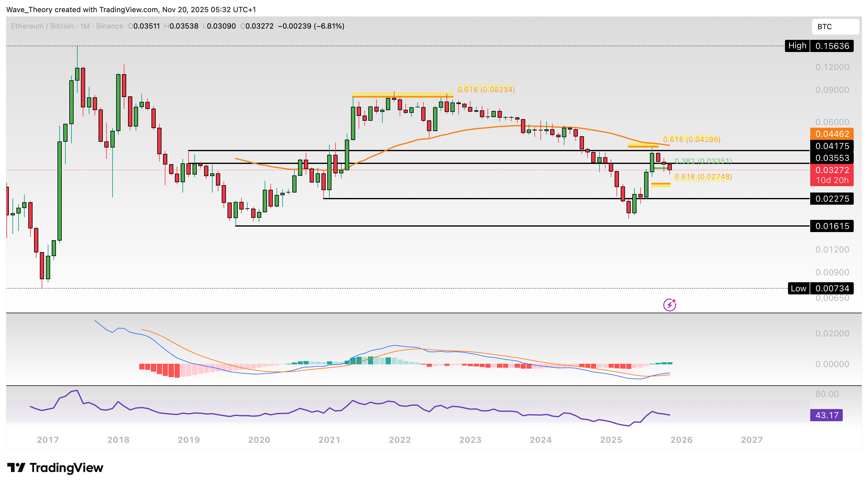Click the 0.01615 price level label
868x486 pixels.
click(831, 226)
